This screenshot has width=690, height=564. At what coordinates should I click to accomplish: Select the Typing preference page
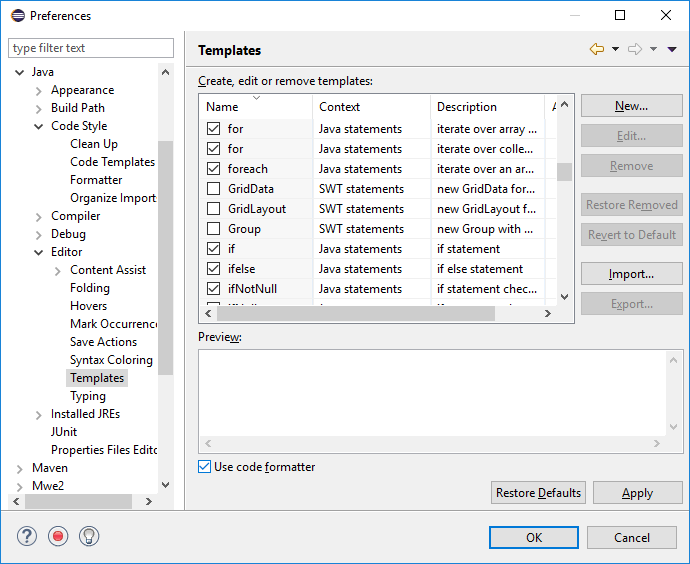88,396
